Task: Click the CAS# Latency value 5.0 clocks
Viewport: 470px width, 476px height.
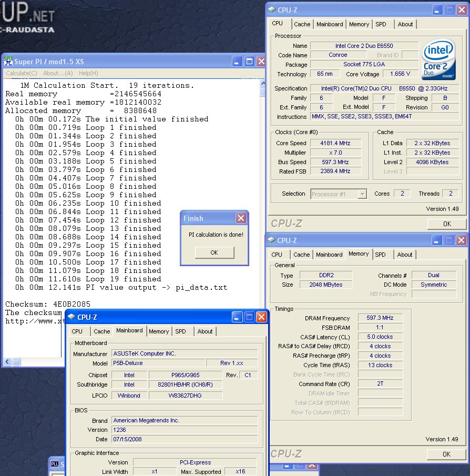Action: 380,337
